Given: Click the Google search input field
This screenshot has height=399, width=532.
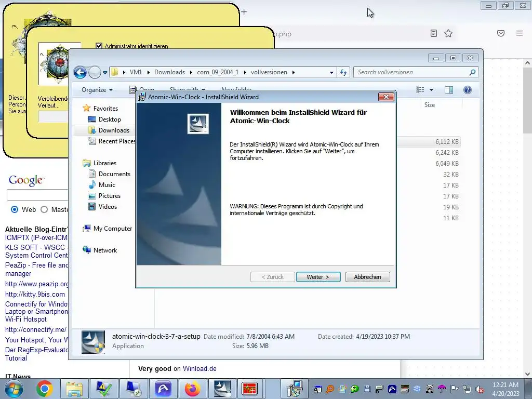Looking at the screenshot, I should [37, 195].
